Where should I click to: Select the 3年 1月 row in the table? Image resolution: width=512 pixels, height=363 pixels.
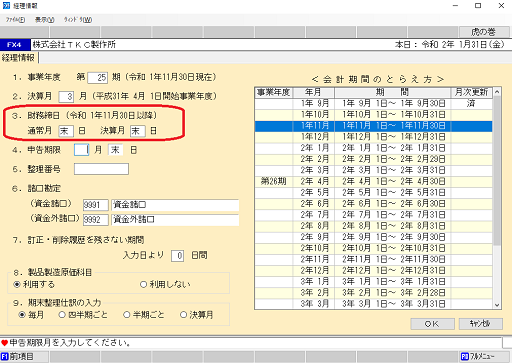coord(374,282)
